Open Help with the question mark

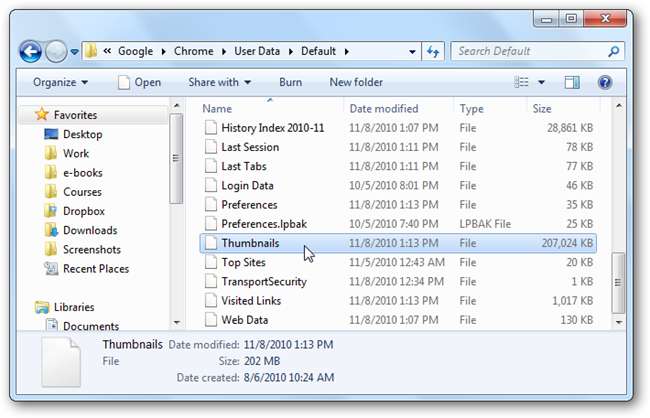point(605,82)
